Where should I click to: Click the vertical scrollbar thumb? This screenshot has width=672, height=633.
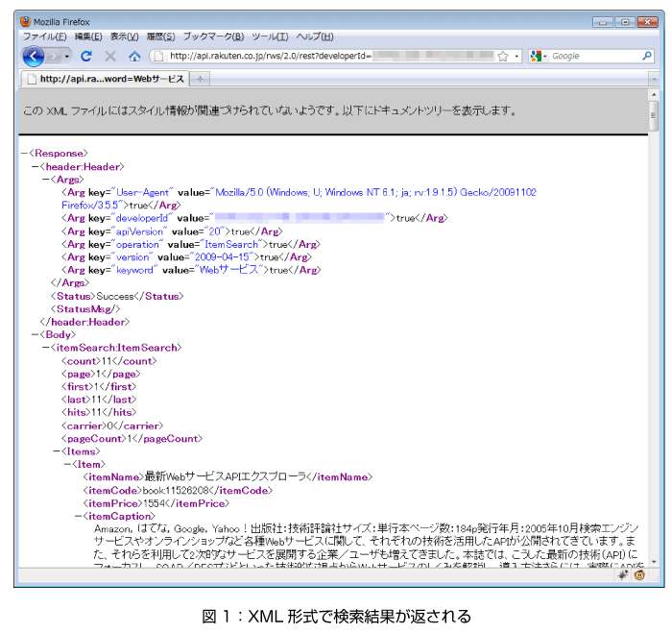654,115
